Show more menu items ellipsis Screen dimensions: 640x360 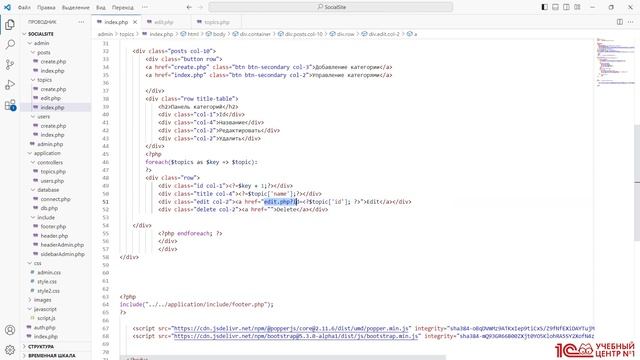coord(145,7)
